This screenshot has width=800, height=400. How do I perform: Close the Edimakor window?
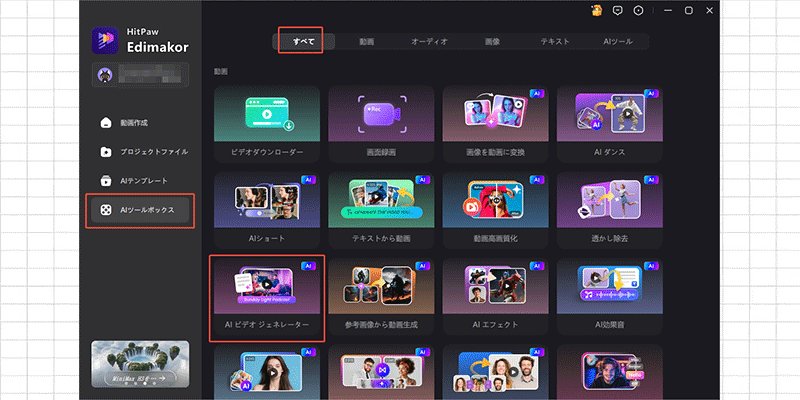pos(710,11)
